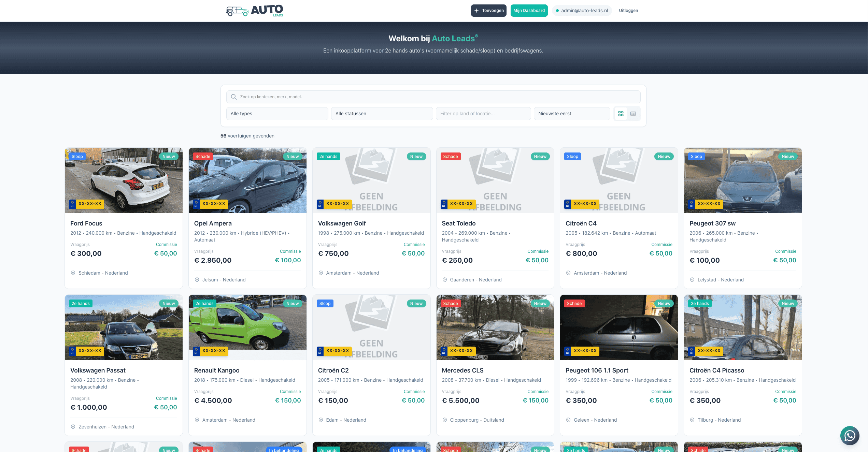Click the Auto Leads logo icon

(237, 11)
